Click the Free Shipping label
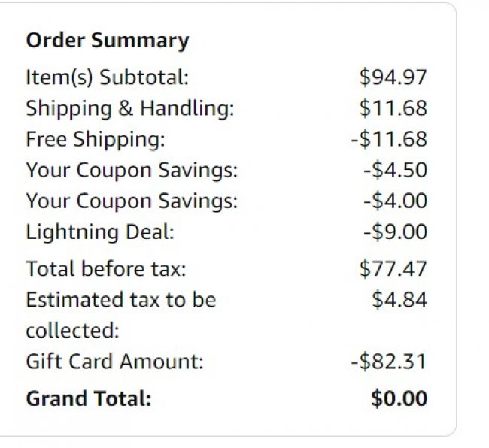This screenshot has height=448, width=489. [95, 139]
